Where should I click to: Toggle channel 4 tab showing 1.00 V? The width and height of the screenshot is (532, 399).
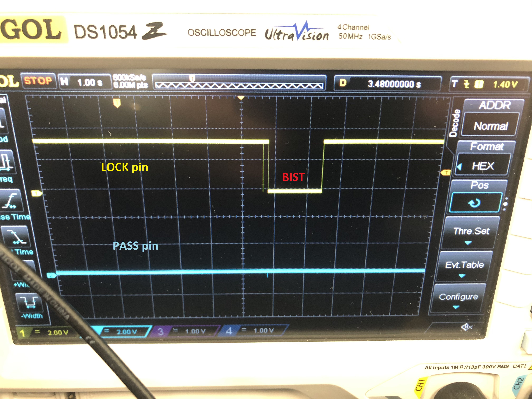[x=254, y=331]
